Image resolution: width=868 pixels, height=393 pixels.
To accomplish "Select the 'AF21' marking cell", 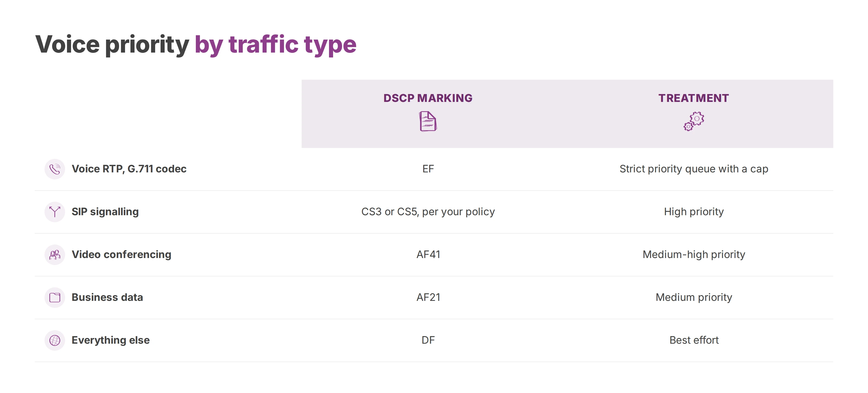I will tap(428, 297).
